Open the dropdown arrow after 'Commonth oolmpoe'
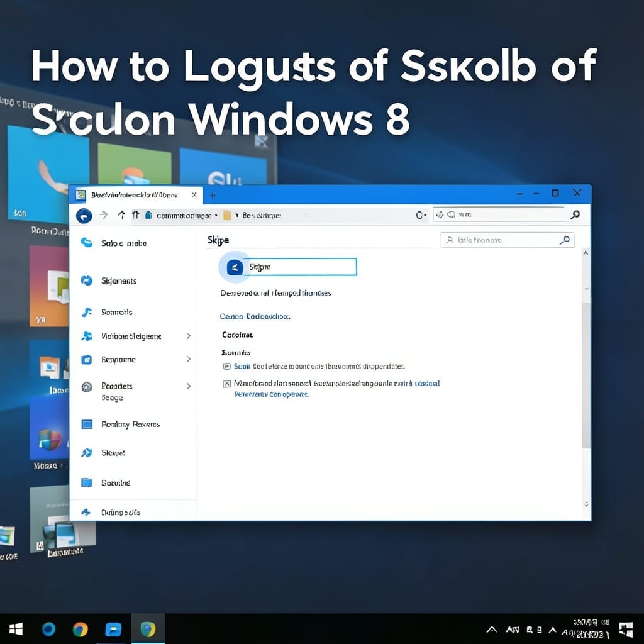The height and width of the screenshot is (644, 644). coord(216,215)
